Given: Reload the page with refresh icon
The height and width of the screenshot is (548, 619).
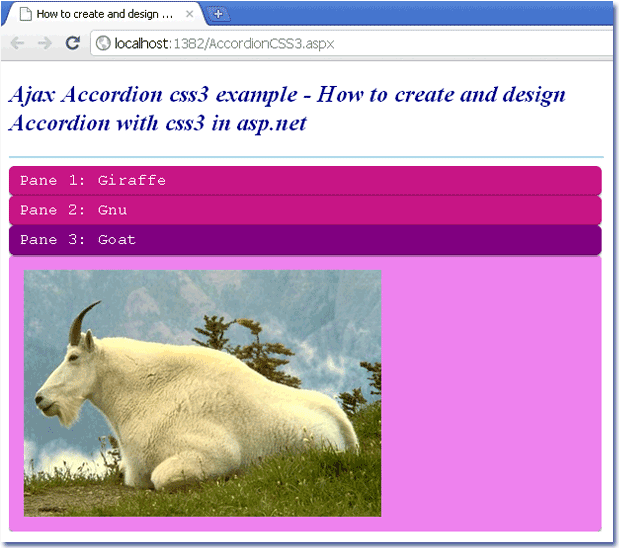Looking at the screenshot, I should coord(73,43).
